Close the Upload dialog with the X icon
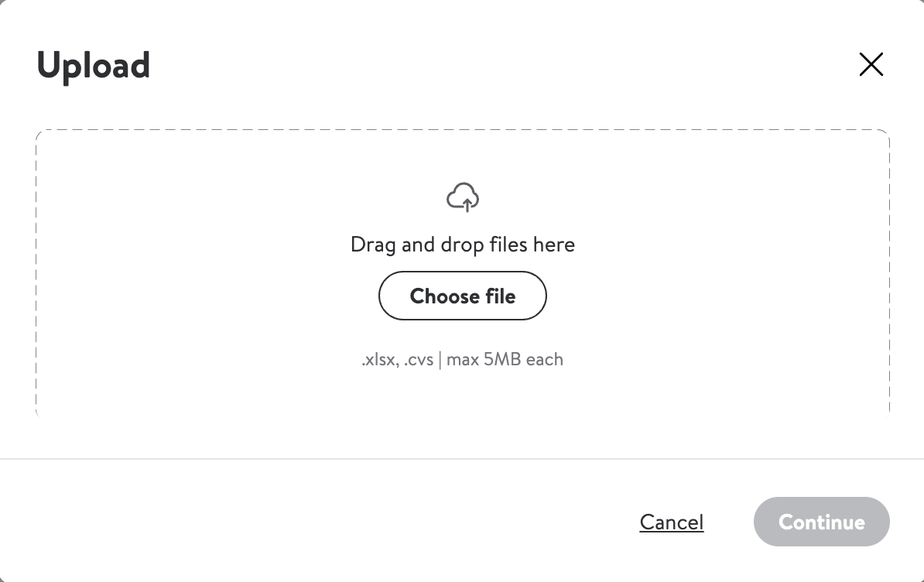The width and height of the screenshot is (924, 582). click(x=871, y=64)
